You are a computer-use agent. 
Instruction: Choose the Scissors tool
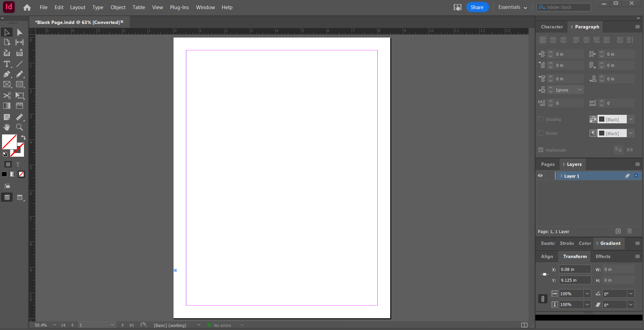click(6, 96)
